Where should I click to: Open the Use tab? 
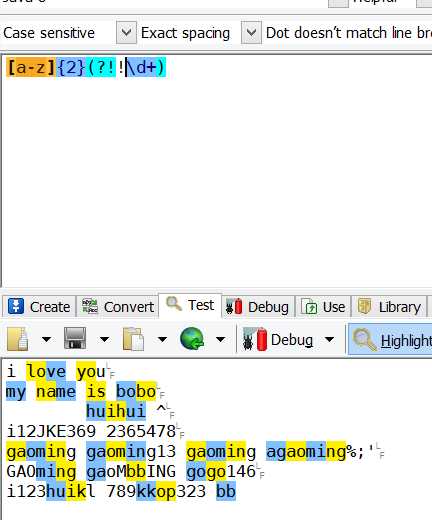click(323, 307)
